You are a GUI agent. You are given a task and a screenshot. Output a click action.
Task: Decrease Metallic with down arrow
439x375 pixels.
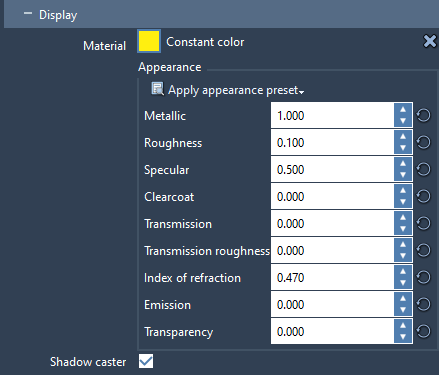[403, 121]
